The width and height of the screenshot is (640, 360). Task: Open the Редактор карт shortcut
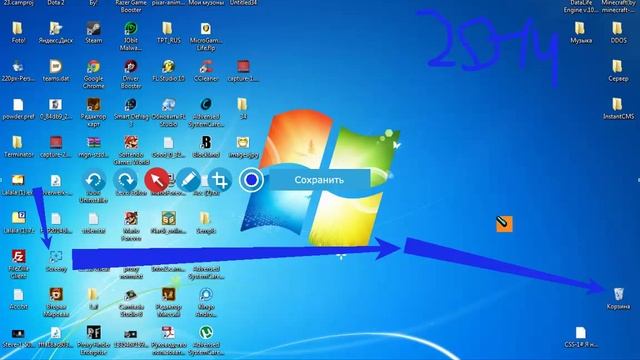[x=93, y=112]
